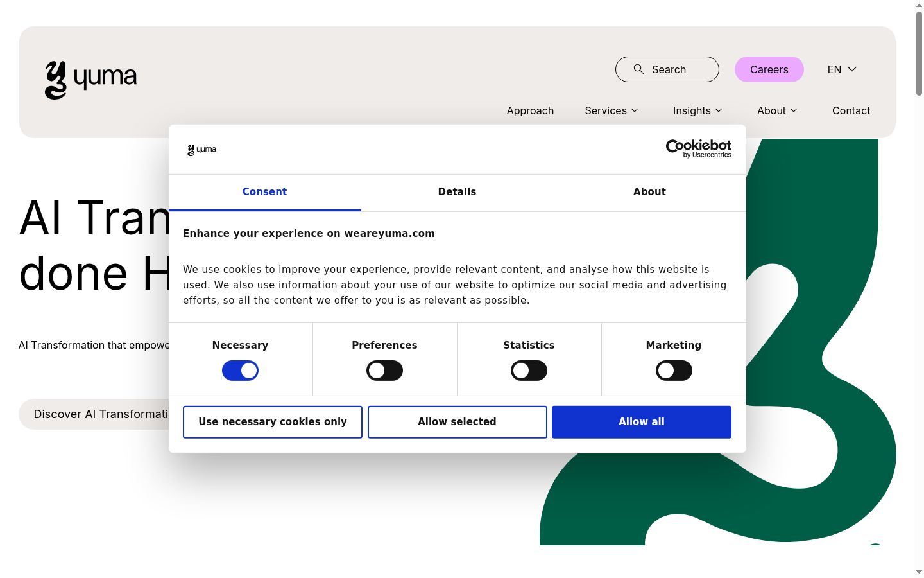Click the Statistics label text
The height and width of the screenshot is (578, 924).
pos(529,346)
